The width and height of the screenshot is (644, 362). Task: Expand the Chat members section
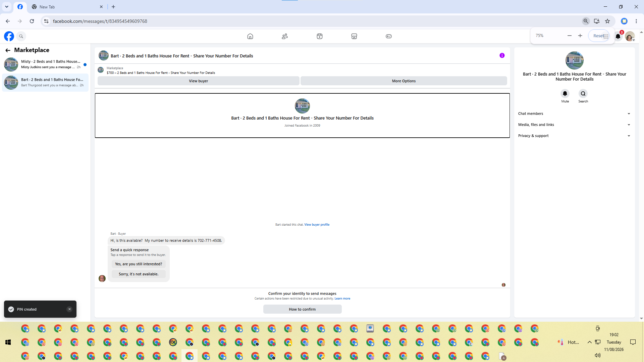pos(574,114)
